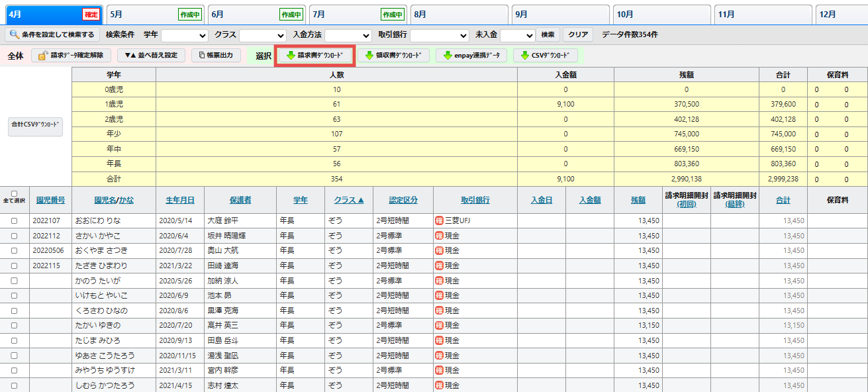Select the 10月 tab
Screen dimensions: 868x392
click(661, 15)
